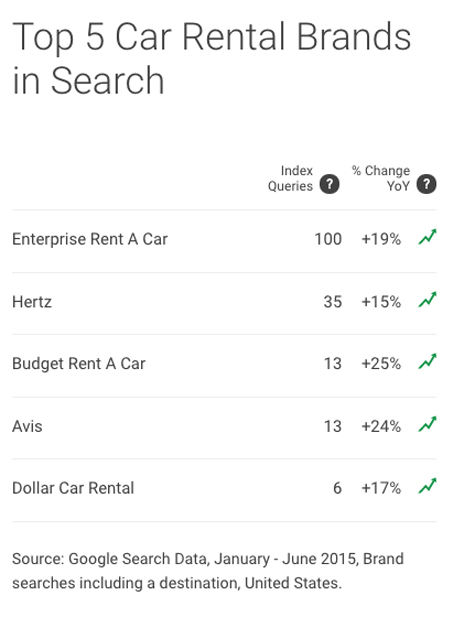Select the Enterprise Rent A Car label
475x617 pixels.
[x=90, y=239]
